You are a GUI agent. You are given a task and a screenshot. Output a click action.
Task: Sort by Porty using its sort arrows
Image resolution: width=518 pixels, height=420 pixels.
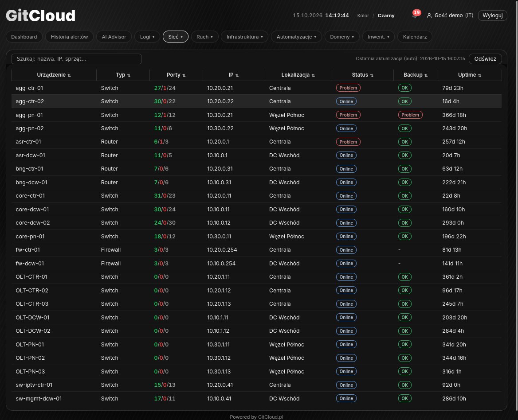click(184, 75)
